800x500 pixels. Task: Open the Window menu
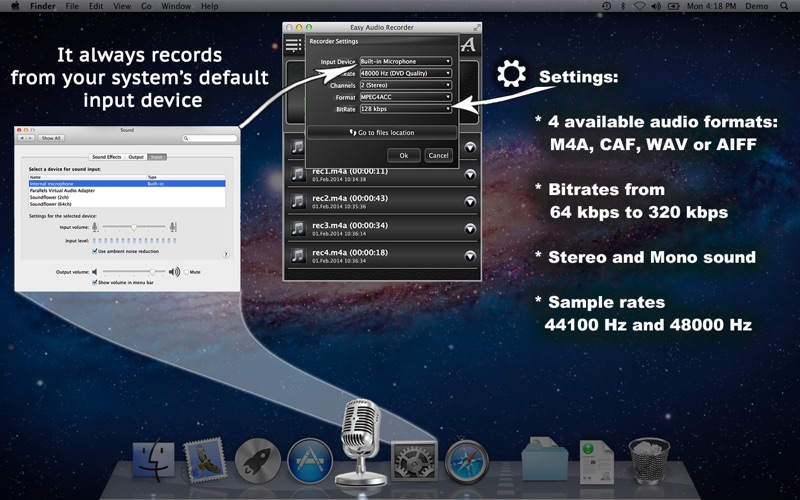[176, 6]
